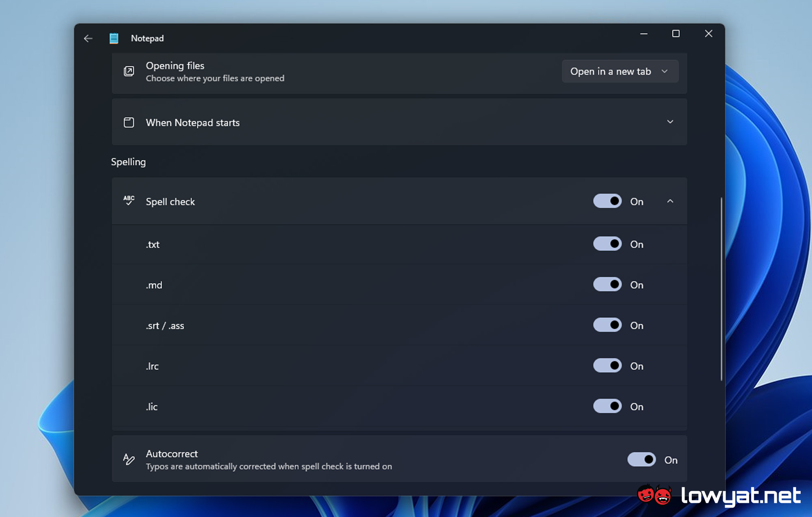Click the '.md' extension label
This screenshot has width=812, height=517.
(x=154, y=285)
